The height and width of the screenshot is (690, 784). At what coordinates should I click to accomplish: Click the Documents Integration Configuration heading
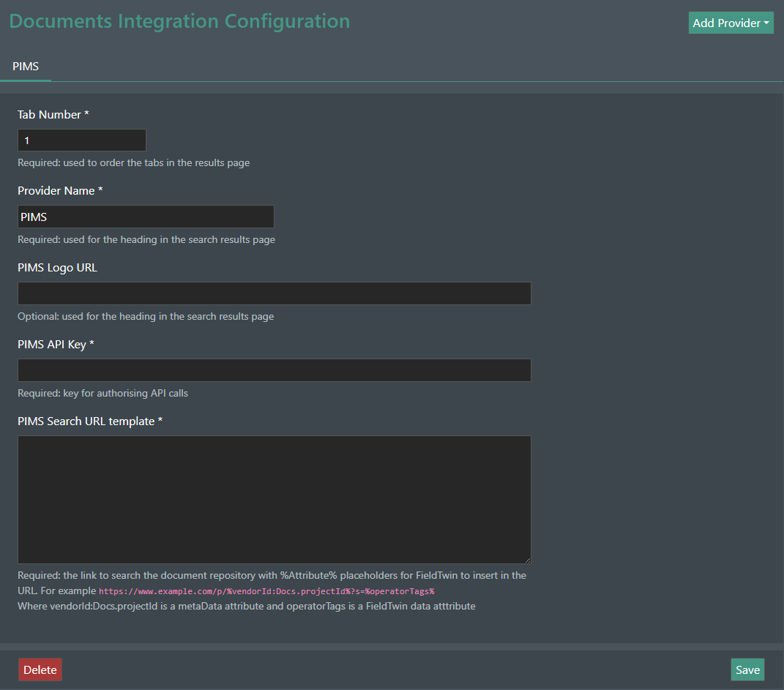(x=179, y=20)
